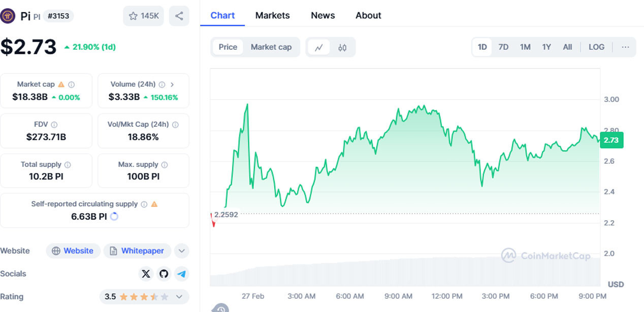Image resolution: width=644 pixels, height=312 pixels.
Task: Switch to candlestick chart icon
Action: [342, 47]
